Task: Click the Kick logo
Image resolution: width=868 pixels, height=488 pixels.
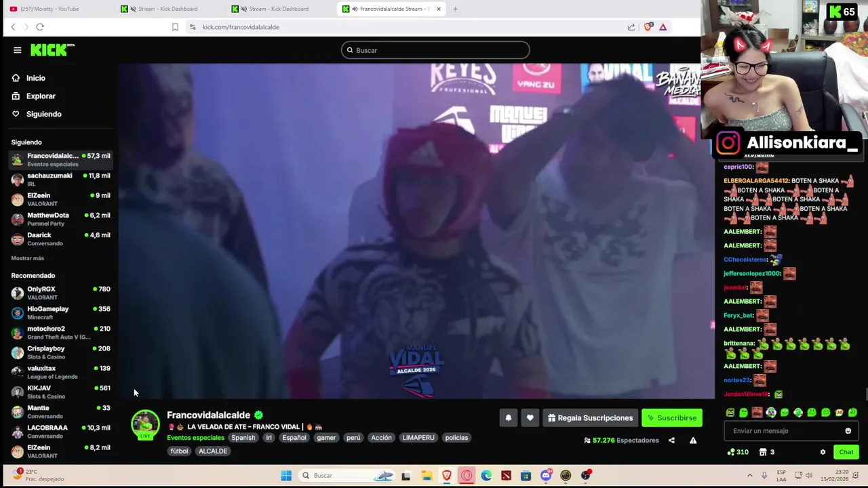Action: [52, 50]
